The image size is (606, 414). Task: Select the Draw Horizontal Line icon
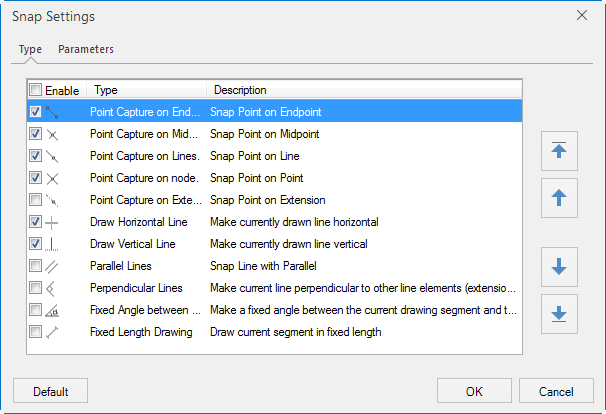coord(52,222)
